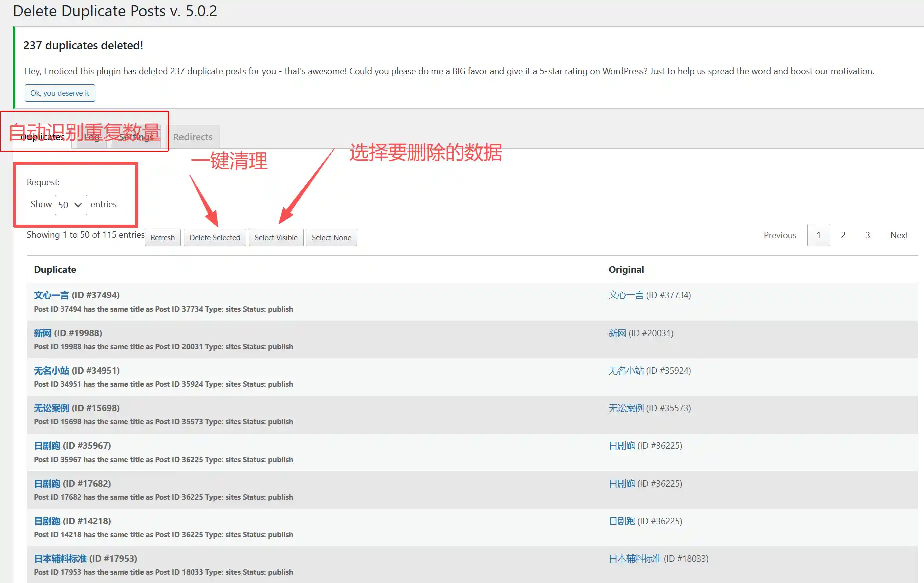Open duplicate 日剧跑 ID #17682 link
Viewport: 924px width, 583px height.
coord(47,484)
